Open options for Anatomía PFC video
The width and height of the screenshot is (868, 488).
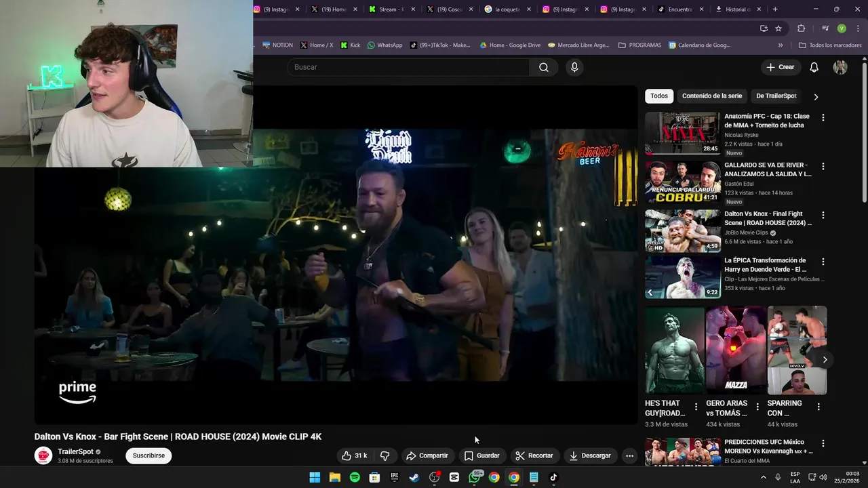(823, 117)
